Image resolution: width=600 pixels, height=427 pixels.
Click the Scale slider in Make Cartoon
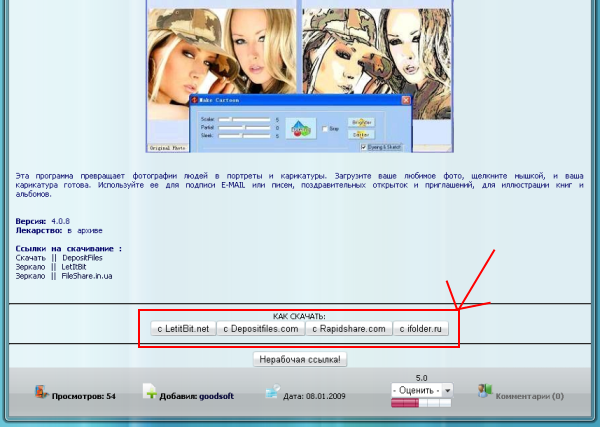click(x=245, y=119)
